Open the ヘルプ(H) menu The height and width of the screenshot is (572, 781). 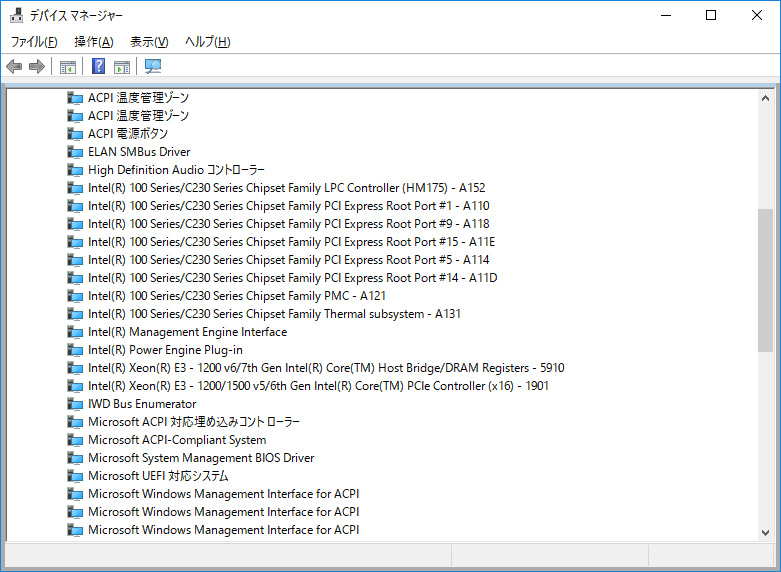(x=207, y=42)
